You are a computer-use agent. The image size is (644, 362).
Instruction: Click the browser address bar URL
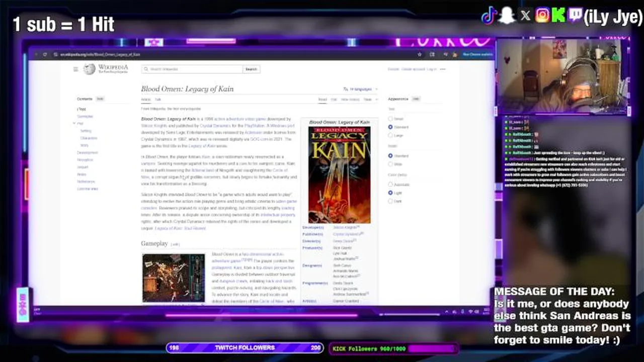click(x=100, y=54)
